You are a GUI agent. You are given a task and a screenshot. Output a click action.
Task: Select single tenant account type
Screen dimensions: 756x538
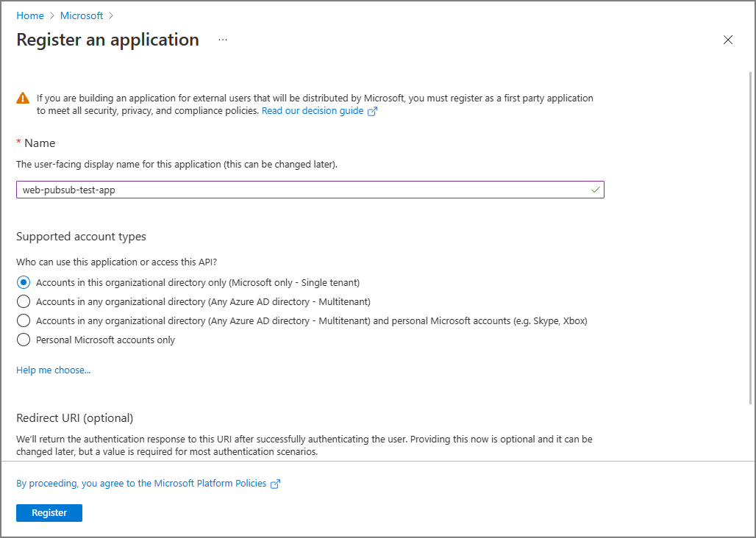tap(24, 282)
